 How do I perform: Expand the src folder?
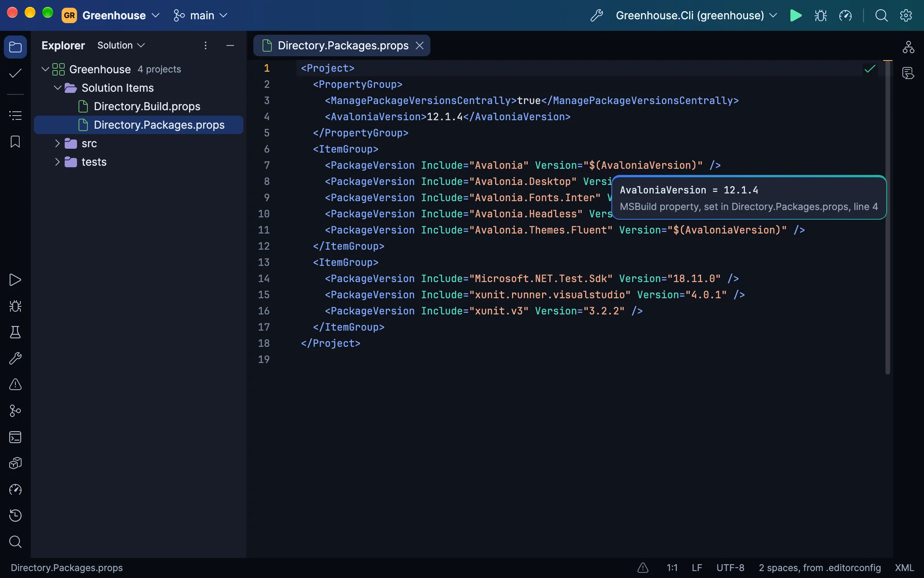[x=58, y=143]
